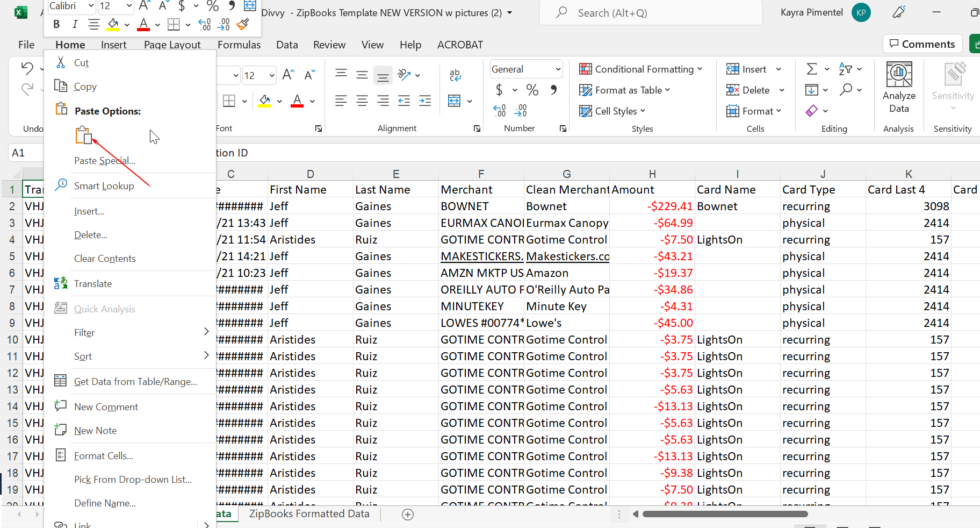
Task: Open the Formulas ribbon tab
Action: coord(239,45)
